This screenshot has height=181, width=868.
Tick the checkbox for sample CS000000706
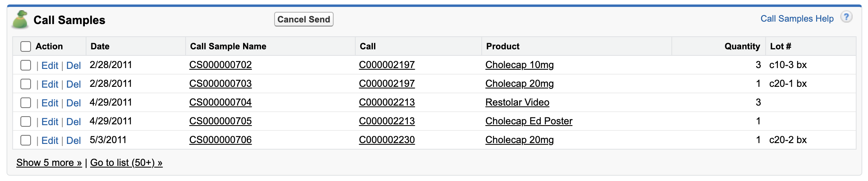(x=26, y=140)
